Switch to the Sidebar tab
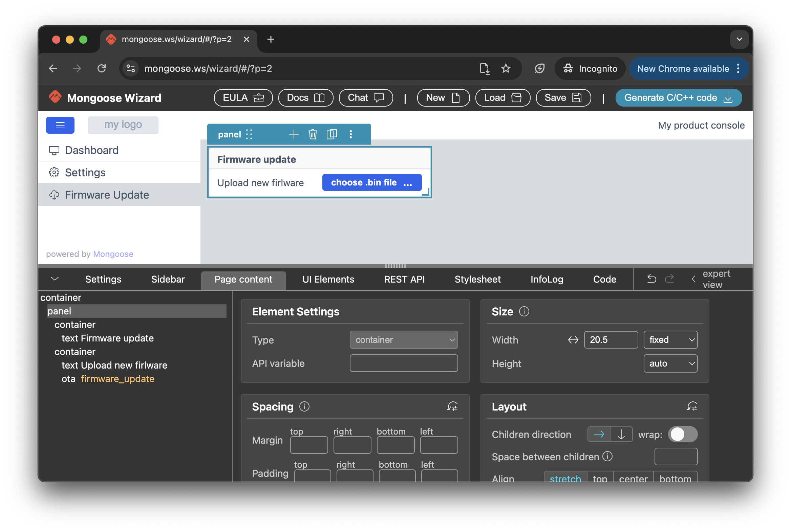The width and height of the screenshot is (791, 532). click(x=168, y=279)
